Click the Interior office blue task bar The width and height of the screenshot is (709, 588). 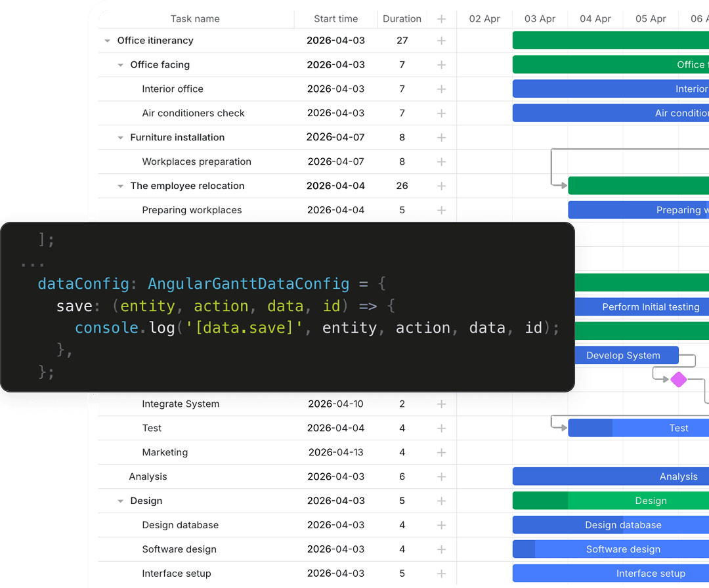(x=611, y=89)
